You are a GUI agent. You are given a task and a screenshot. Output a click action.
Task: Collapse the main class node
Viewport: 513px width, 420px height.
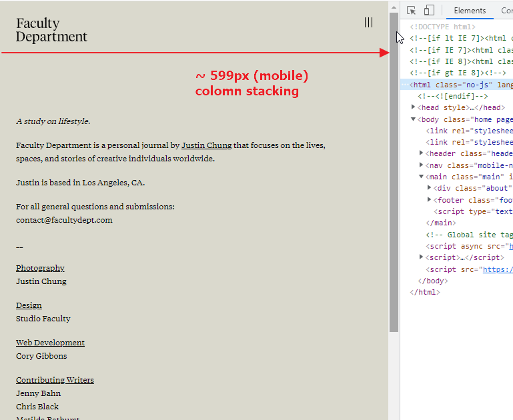pos(422,177)
